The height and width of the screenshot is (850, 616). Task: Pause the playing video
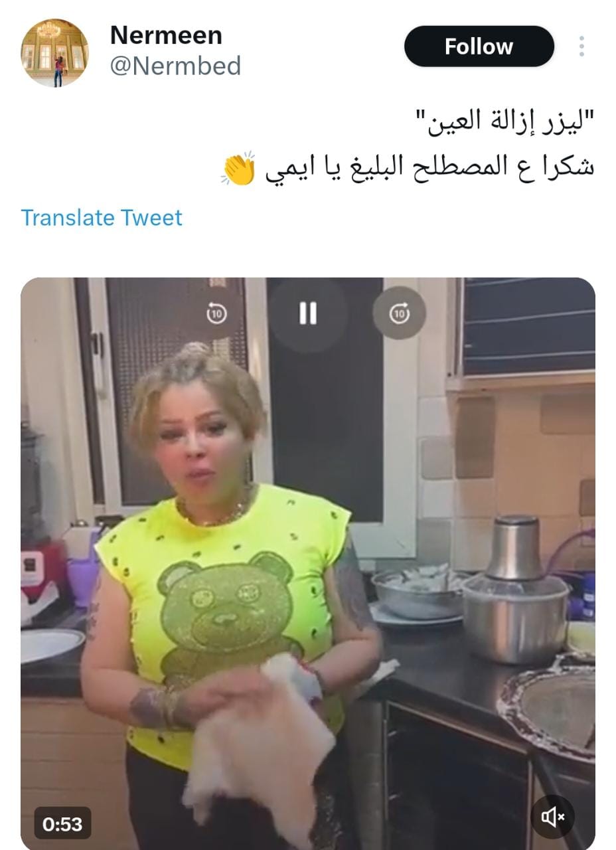pos(308,313)
